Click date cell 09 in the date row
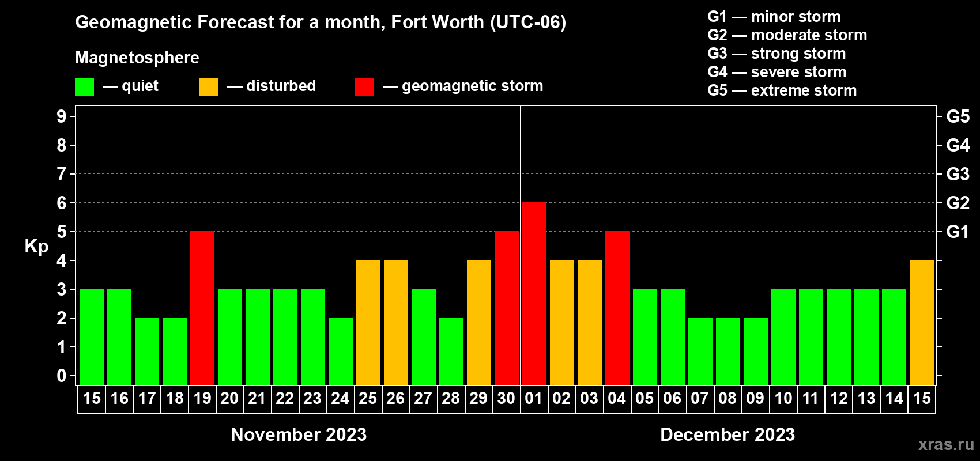980x461 pixels. pyautogui.click(x=756, y=399)
